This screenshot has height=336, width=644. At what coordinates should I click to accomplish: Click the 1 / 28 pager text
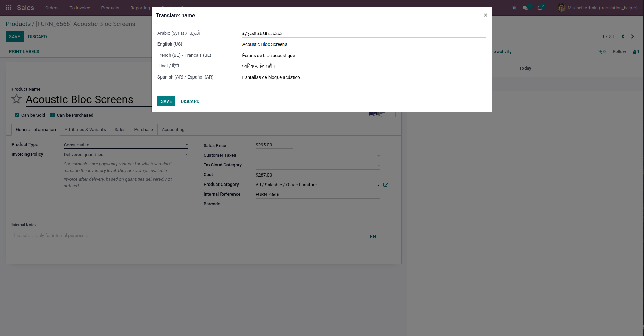608,36
